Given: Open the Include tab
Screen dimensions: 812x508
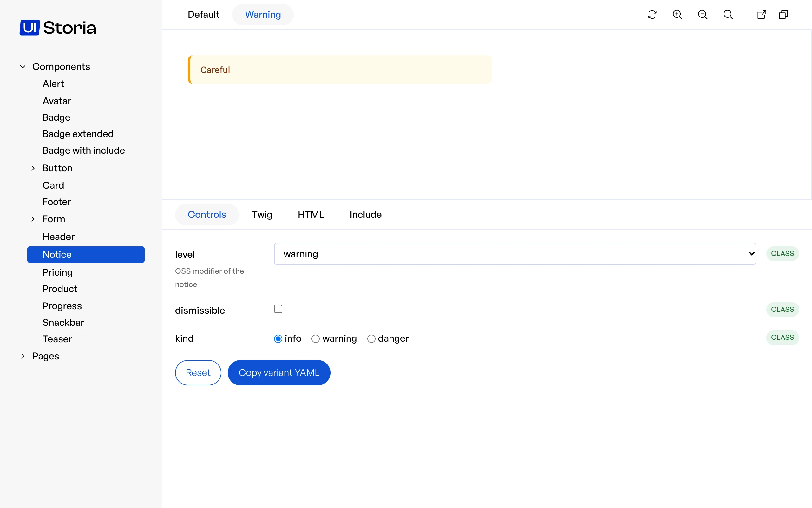Looking at the screenshot, I should coord(365,215).
